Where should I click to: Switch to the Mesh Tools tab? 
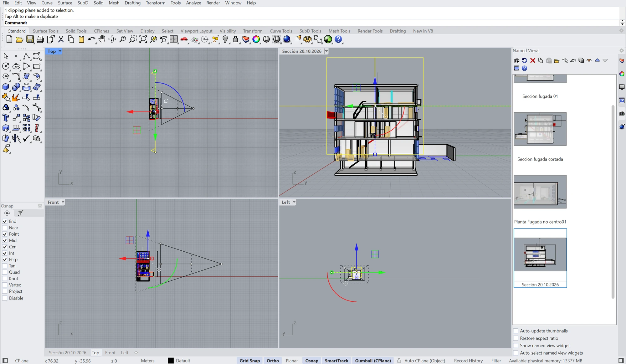[x=339, y=31]
